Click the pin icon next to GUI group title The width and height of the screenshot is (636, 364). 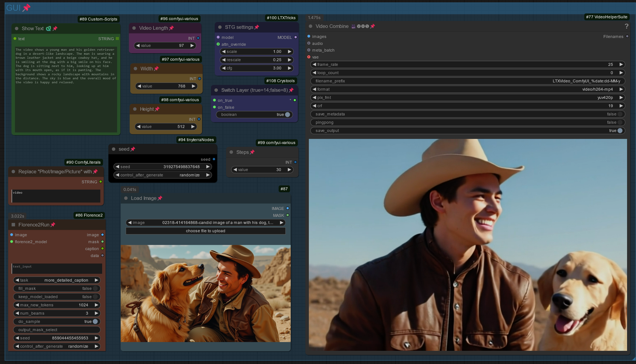27,8
